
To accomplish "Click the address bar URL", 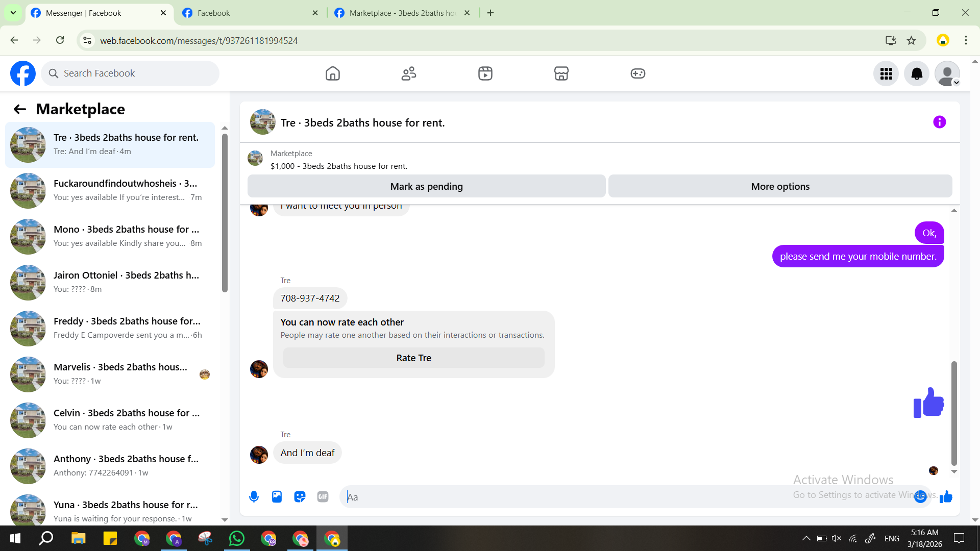I will point(199,41).
